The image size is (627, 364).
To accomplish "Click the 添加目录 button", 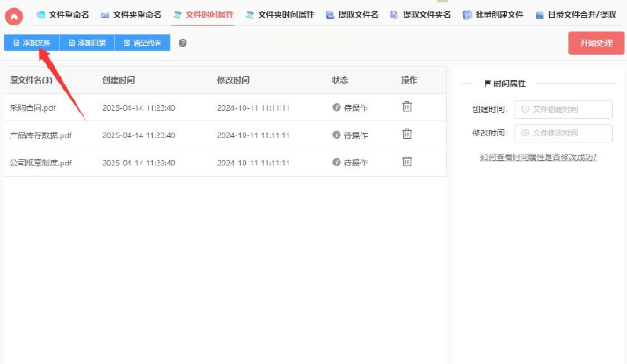I will pos(86,42).
